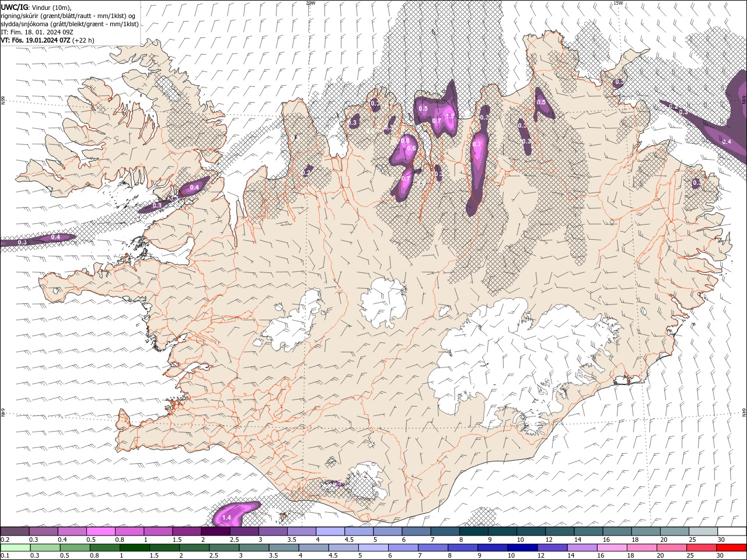Select the dark purple swatch starting at 2 in the upper legend
Viewport: 747px width, 560px height.
pyautogui.click(x=215, y=531)
